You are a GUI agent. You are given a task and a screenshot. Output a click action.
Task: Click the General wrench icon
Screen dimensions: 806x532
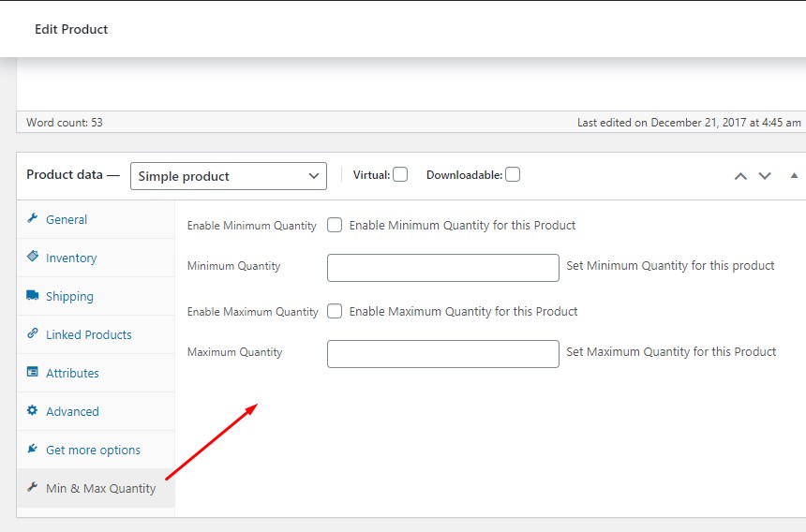pos(33,218)
